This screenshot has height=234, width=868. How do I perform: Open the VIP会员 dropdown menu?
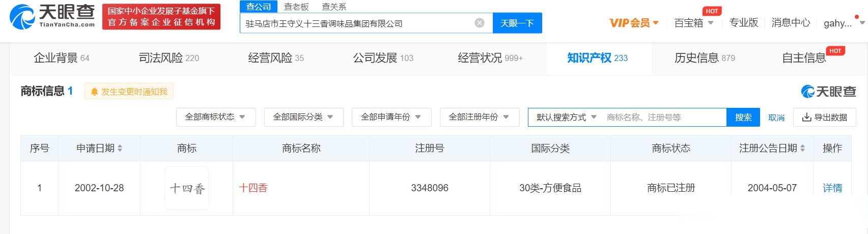pyautogui.click(x=634, y=23)
